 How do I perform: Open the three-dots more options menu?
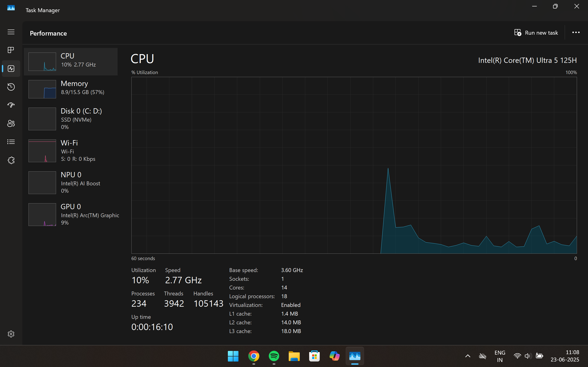click(x=576, y=33)
